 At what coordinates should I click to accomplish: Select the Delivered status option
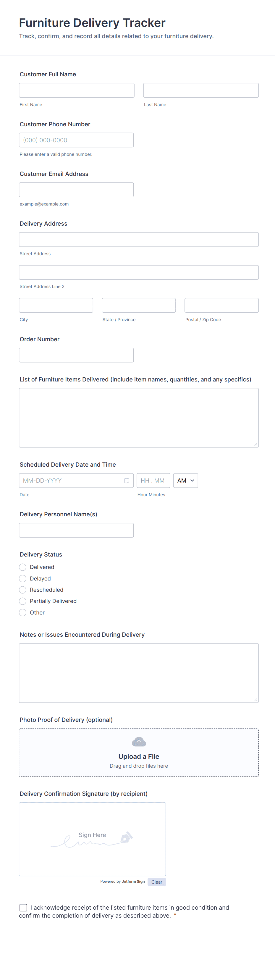22,567
